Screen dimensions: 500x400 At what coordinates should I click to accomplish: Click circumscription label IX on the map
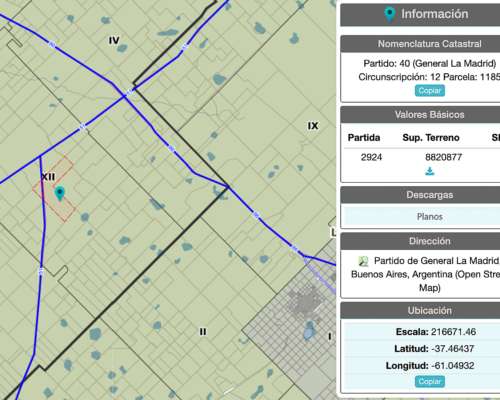(x=313, y=126)
